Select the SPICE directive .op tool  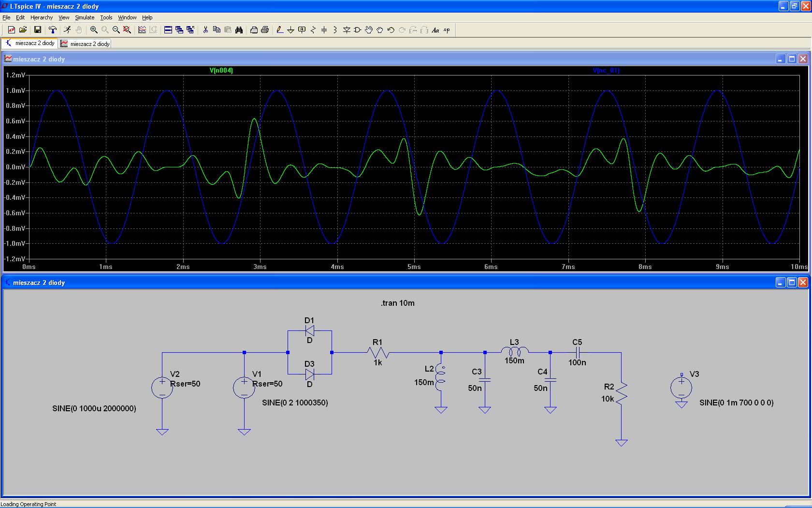(x=447, y=30)
